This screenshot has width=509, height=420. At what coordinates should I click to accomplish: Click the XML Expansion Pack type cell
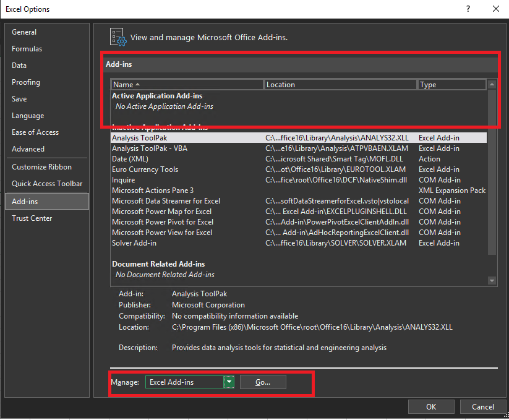(x=452, y=191)
